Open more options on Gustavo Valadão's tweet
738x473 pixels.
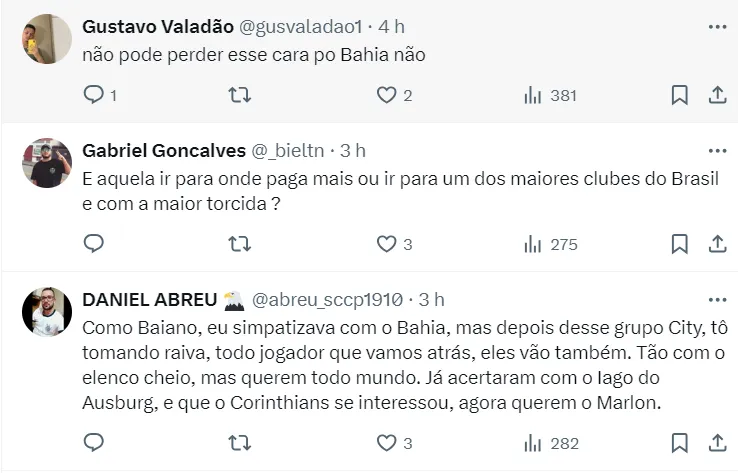pos(717,26)
